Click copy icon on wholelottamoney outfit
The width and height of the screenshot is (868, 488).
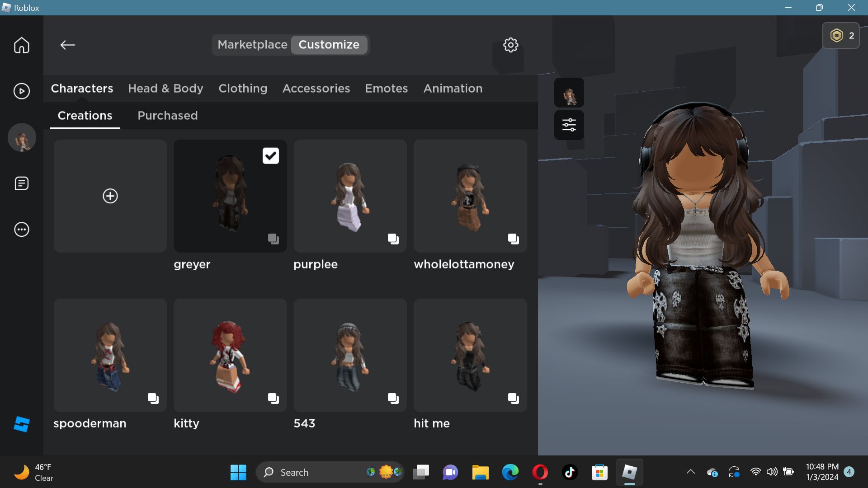pos(513,239)
